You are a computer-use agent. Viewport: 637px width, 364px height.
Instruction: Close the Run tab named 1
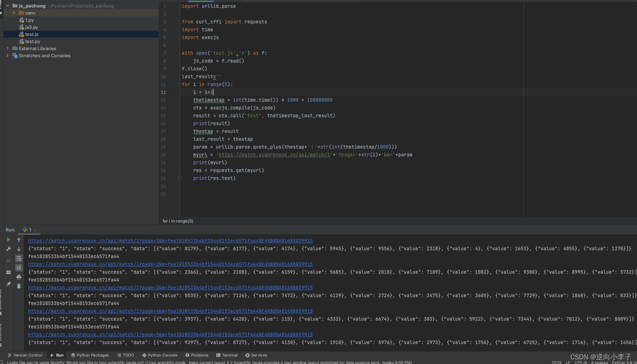coord(35,230)
